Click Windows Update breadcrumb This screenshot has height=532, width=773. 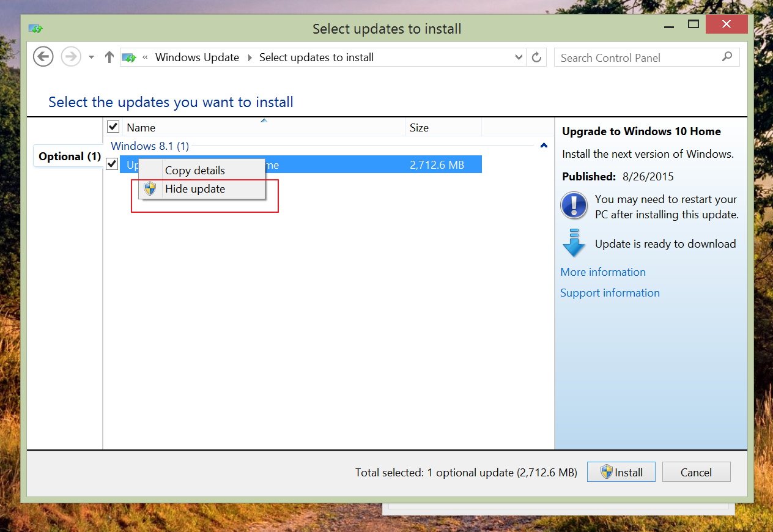197,57
